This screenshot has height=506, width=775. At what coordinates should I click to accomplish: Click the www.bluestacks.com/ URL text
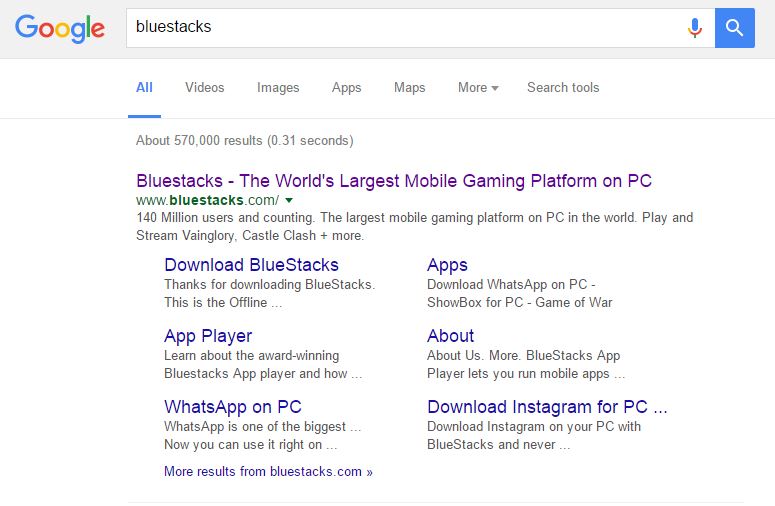tap(208, 200)
